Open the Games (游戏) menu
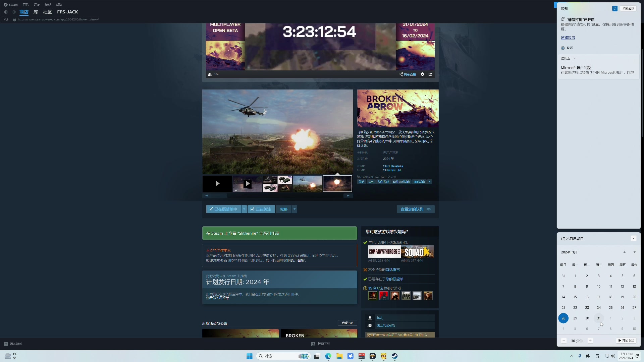The image size is (644, 362). (x=48, y=5)
